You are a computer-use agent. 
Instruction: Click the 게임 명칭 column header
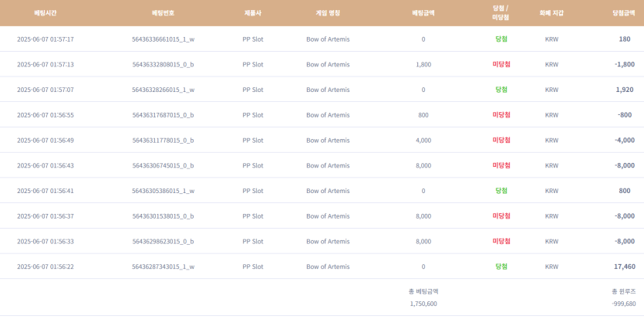click(x=328, y=13)
